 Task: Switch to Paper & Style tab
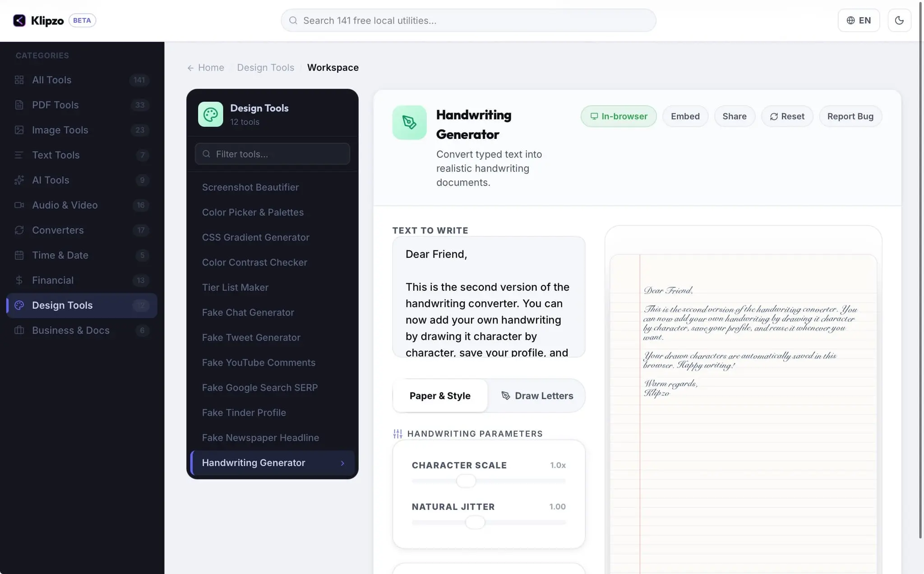pos(440,395)
